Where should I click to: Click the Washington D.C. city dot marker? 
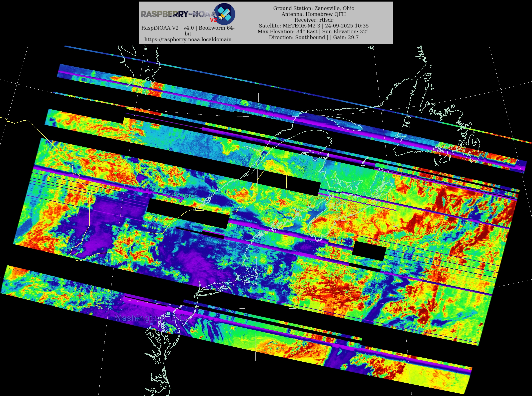152,324
